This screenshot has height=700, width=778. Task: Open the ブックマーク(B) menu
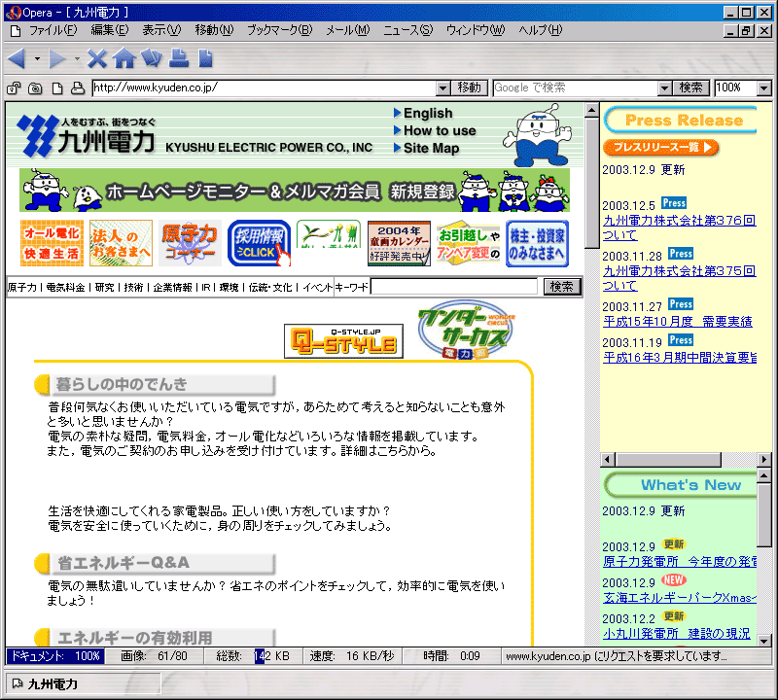[x=280, y=31]
